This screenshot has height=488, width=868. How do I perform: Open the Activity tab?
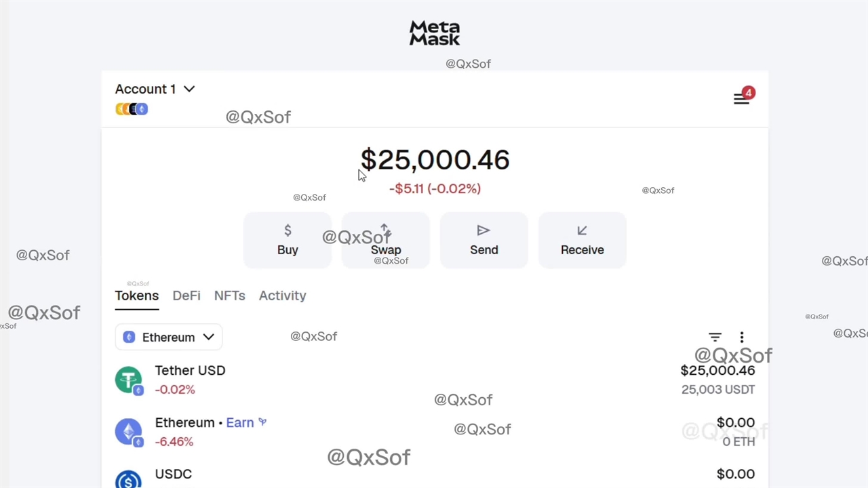pyautogui.click(x=282, y=296)
